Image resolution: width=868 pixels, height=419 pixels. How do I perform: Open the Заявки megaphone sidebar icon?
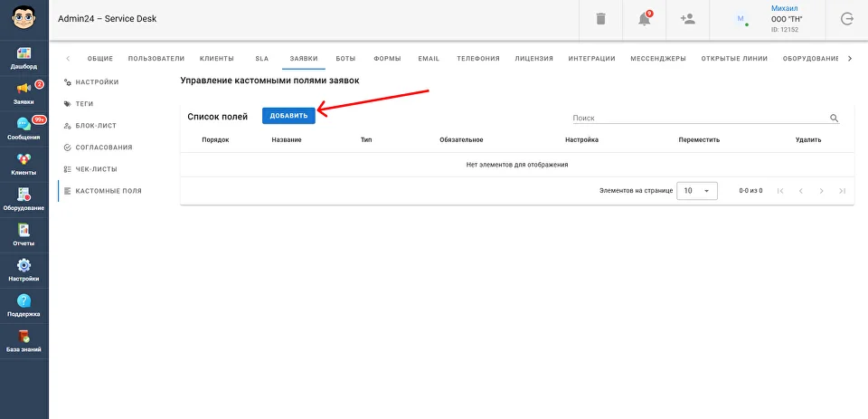point(24,89)
